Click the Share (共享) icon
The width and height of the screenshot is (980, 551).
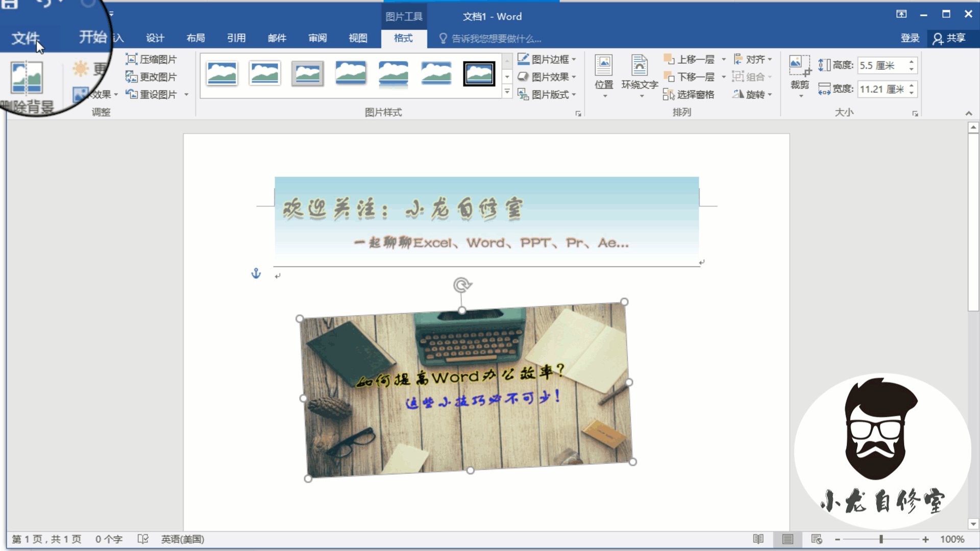click(x=938, y=39)
